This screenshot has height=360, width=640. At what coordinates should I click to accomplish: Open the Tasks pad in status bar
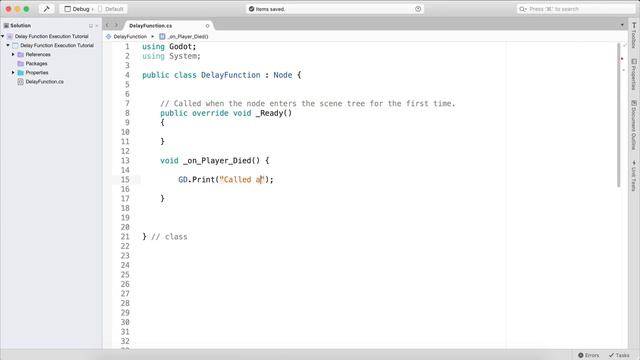(x=619, y=355)
